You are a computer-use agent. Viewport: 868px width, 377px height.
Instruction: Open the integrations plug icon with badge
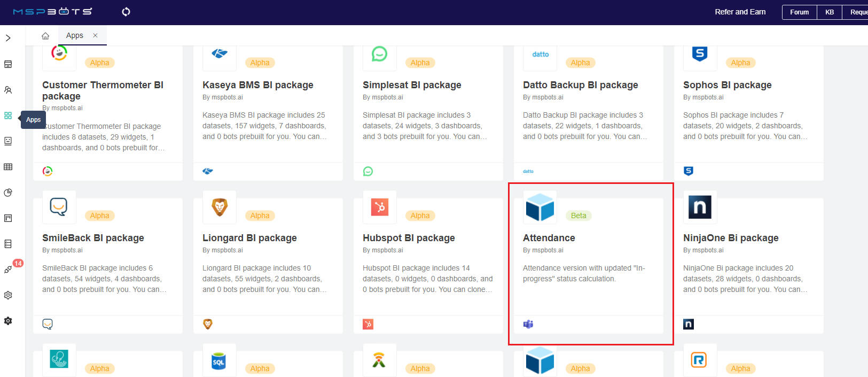point(8,270)
